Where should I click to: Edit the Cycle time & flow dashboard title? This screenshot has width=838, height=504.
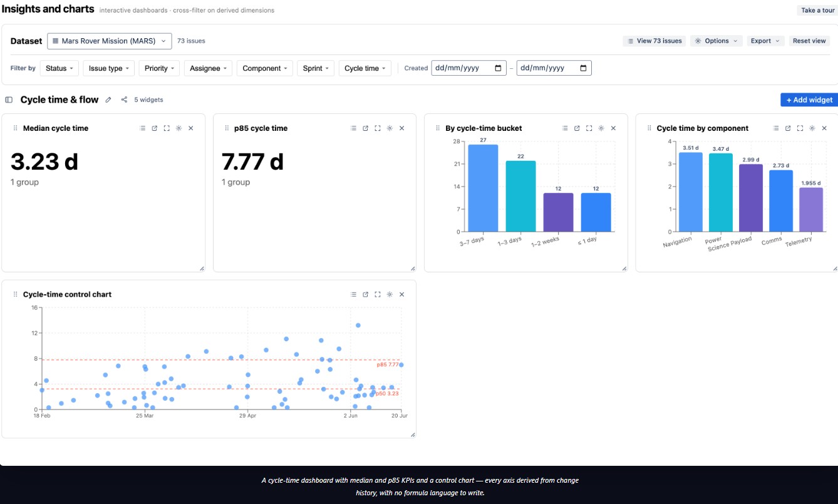pyautogui.click(x=108, y=100)
